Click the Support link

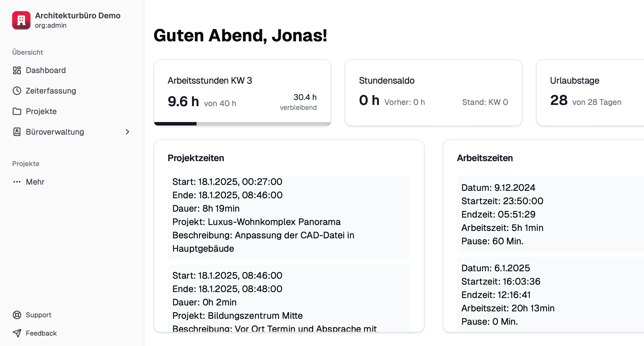click(38, 315)
